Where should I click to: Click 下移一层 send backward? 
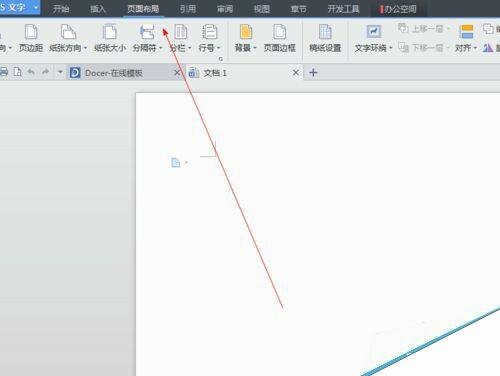pyautogui.click(x=424, y=48)
